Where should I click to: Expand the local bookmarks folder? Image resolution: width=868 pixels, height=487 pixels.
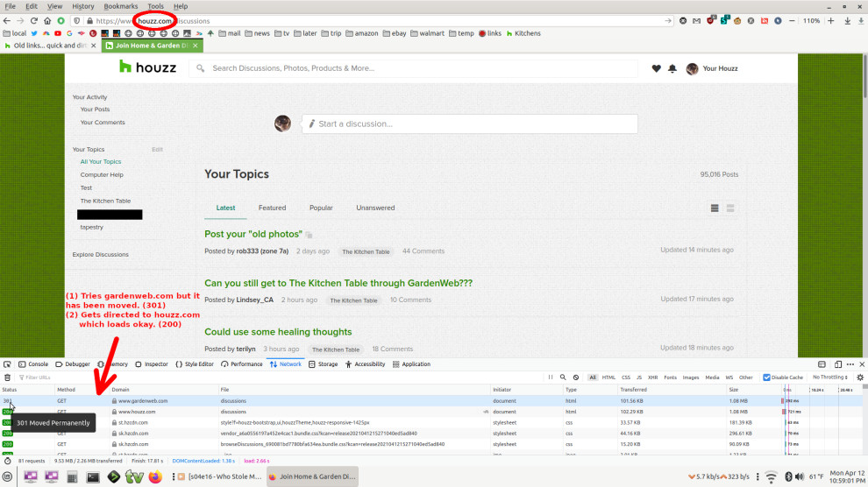(x=14, y=33)
